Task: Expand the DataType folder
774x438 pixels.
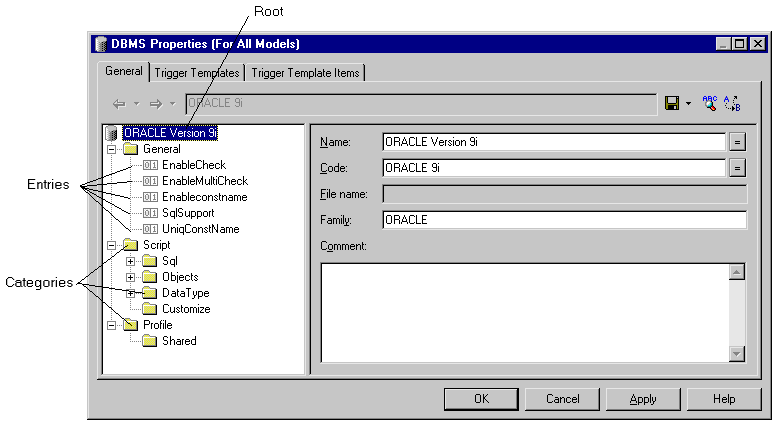Action: pos(130,293)
